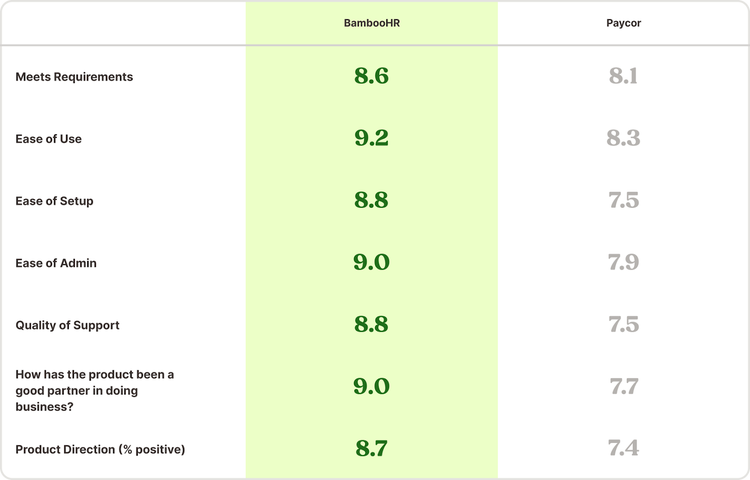Click Paycor's 8.1 Meets Requirements score
The height and width of the screenshot is (480, 750).
click(623, 76)
